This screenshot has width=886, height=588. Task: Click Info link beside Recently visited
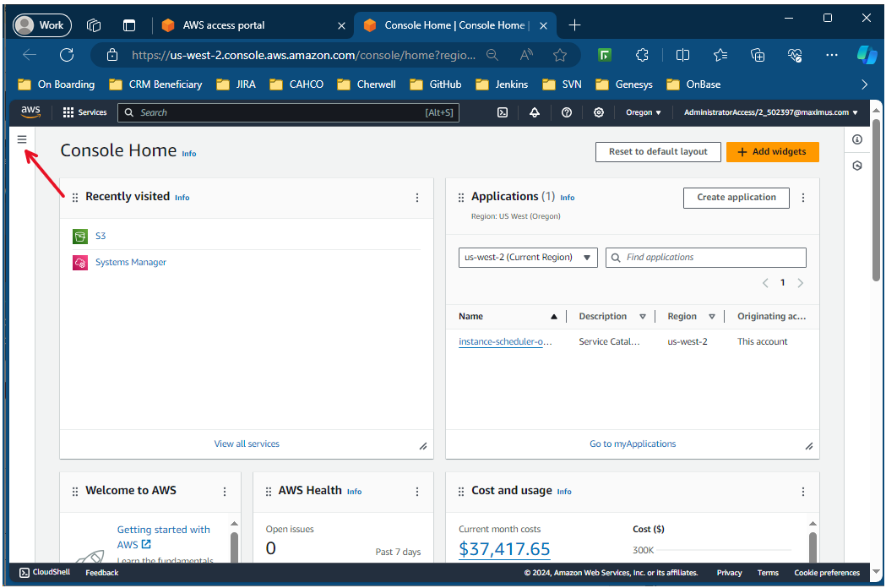point(182,198)
